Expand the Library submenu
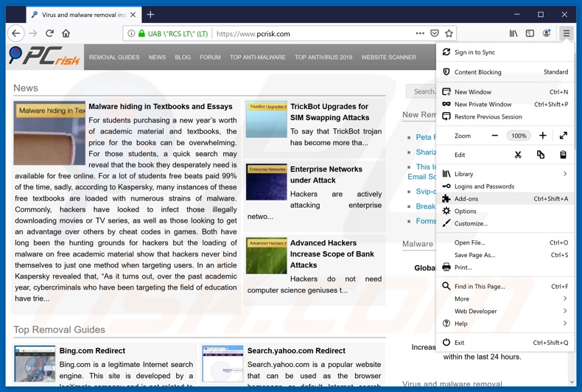The width and height of the screenshot is (582, 392). point(505,174)
